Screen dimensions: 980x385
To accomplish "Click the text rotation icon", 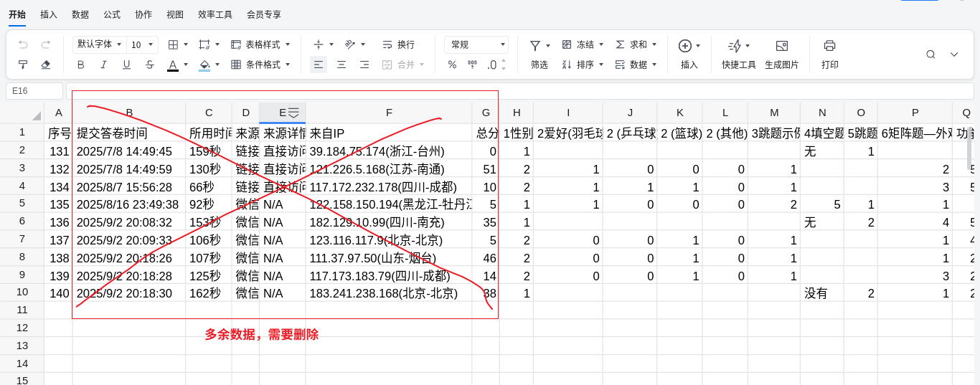I will (350, 44).
